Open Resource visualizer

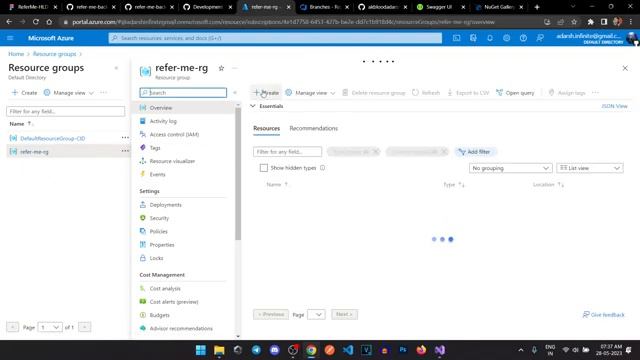172,161
